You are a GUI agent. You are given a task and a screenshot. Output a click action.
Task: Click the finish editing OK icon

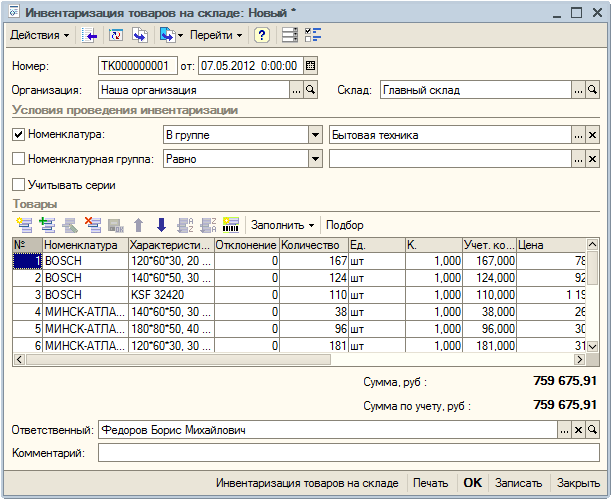coord(116,225)
